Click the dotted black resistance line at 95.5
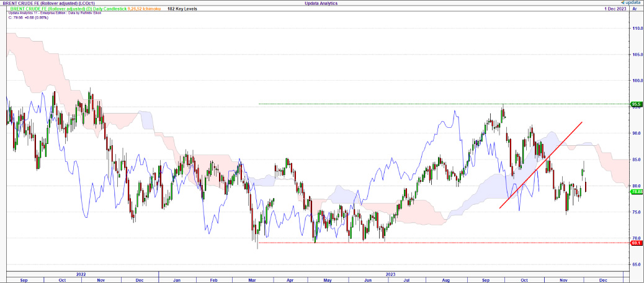Viewport: 644px width, 283px height. 372,104
